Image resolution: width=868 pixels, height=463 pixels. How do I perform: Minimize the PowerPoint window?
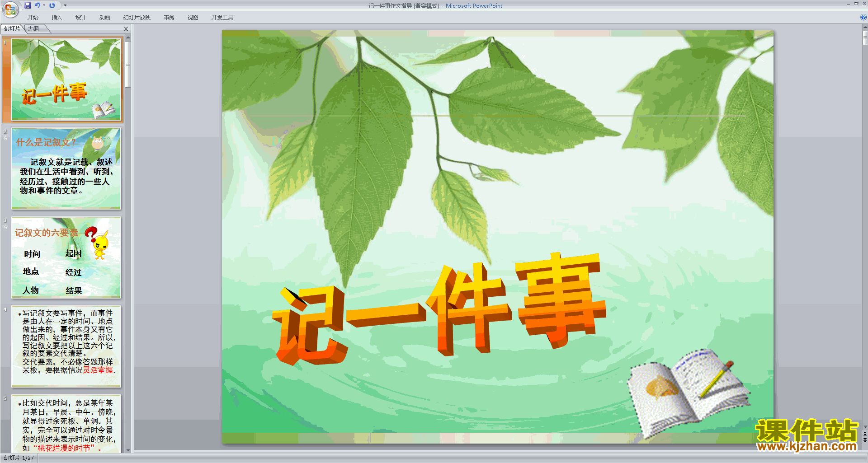pyautogui.click(x=848, y=4)
